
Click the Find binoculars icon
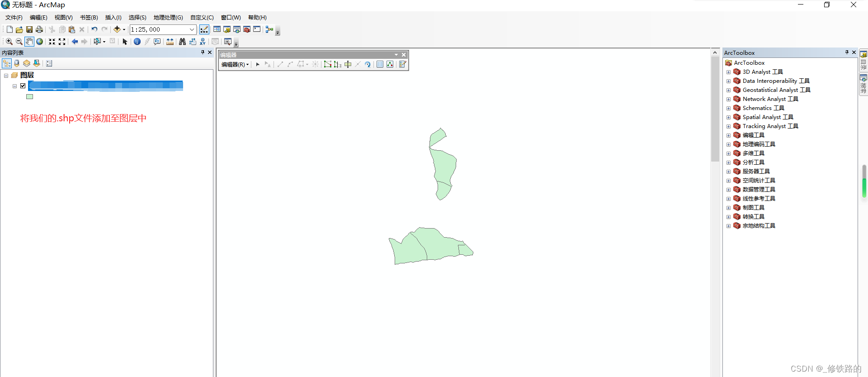click(x=182, y=42)
